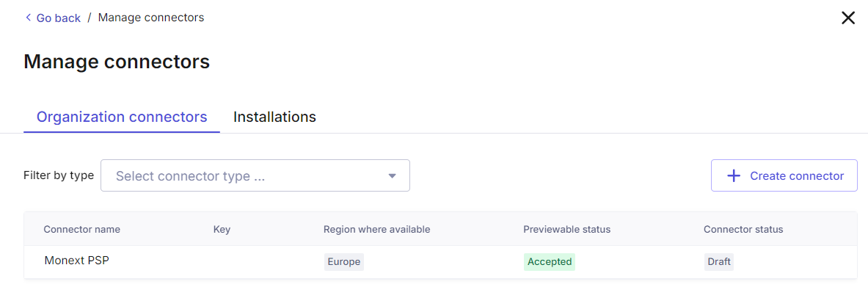Screen dimensions: 868x287
Task: Click the Filter by type label
Action: [59, 175]
